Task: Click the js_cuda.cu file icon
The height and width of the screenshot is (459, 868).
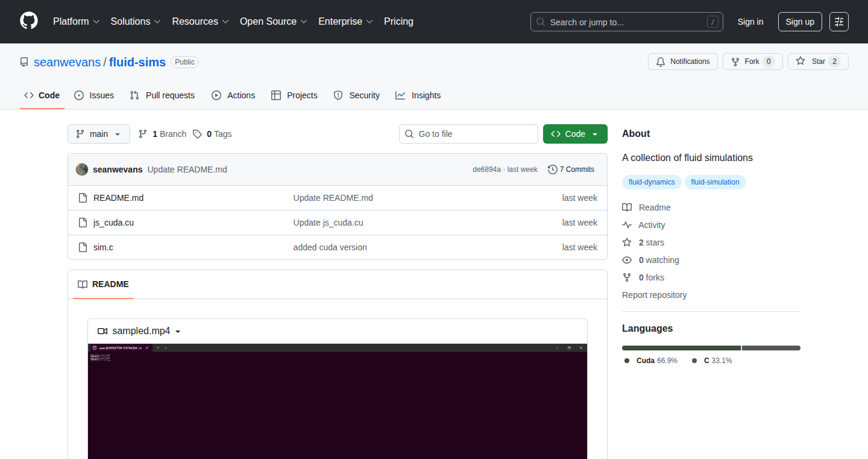Action: [83, 223]
